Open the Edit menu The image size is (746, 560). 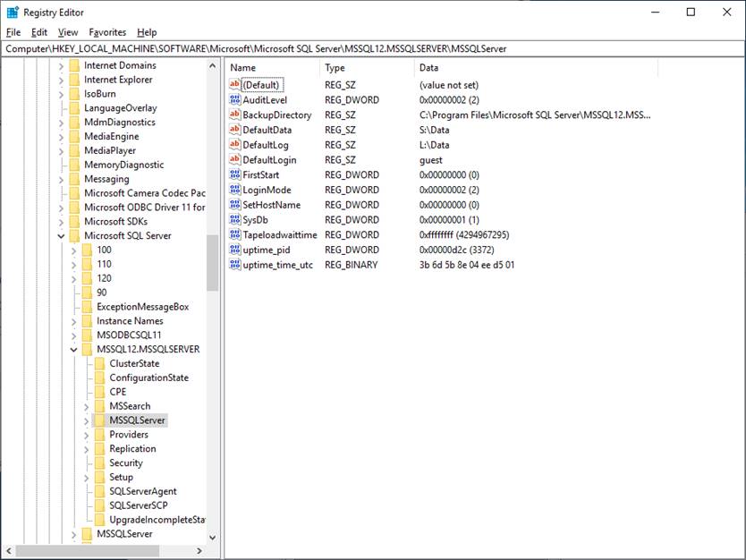39,32
